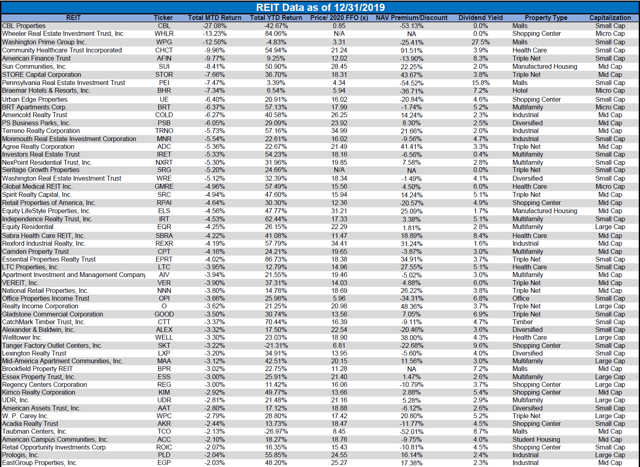This screenshot has height=467, width=640.
Task: Select the 'Property Type' column header
Action: click(x=546, y=18)
